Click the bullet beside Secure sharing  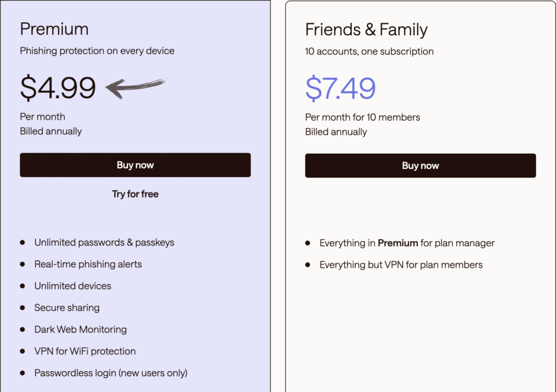[x=22, y=308]
